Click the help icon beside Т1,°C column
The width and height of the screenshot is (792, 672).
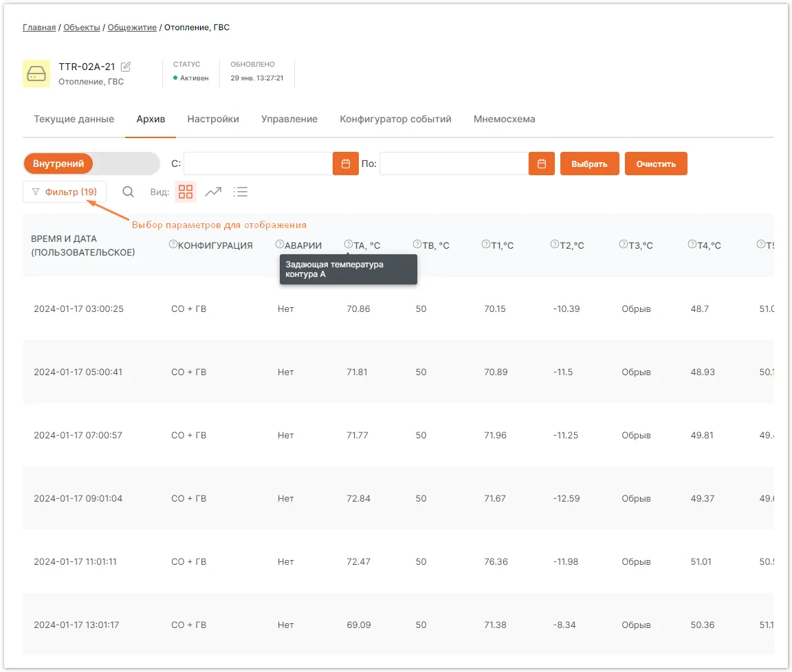pos(486,245)
